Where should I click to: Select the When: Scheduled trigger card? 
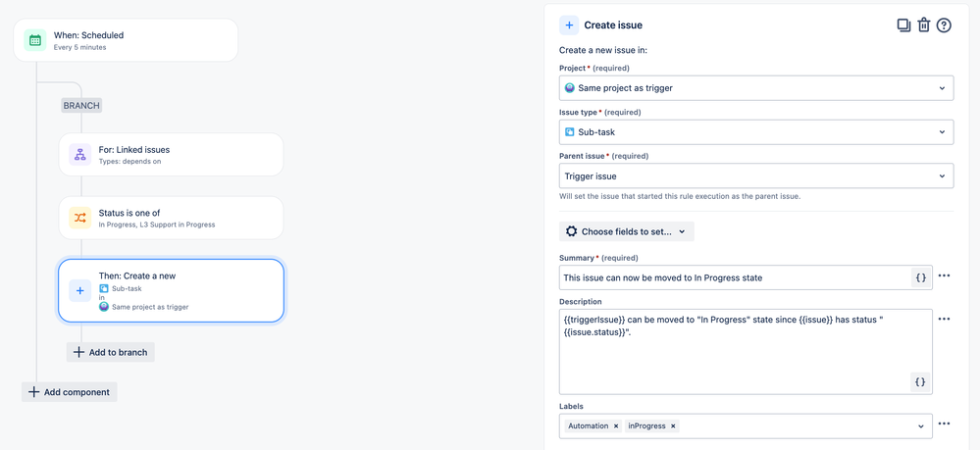point(126,40)
